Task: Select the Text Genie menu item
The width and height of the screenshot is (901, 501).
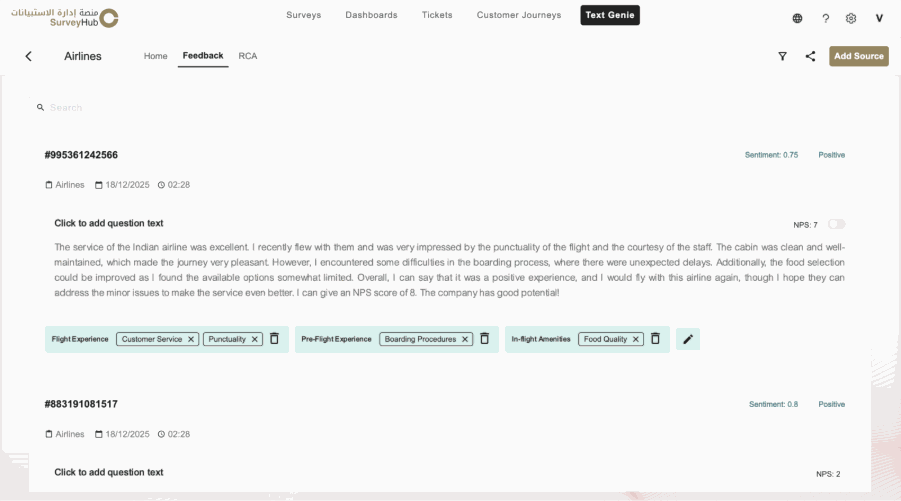Action: (610, 15)
